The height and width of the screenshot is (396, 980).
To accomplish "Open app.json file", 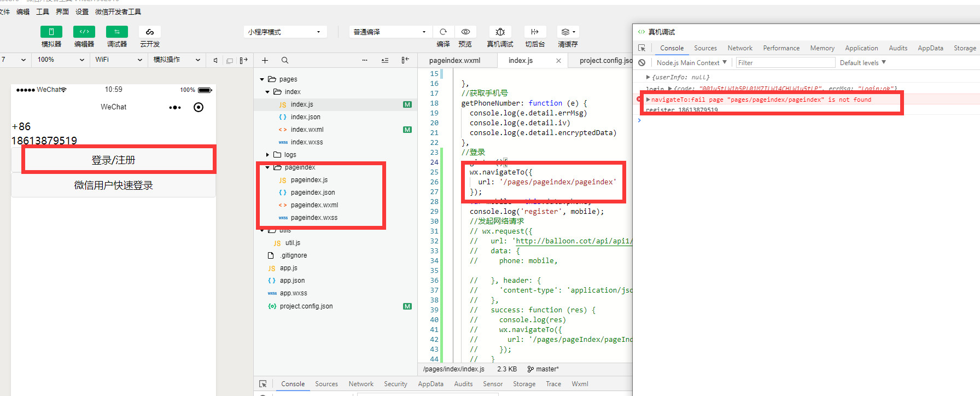I will tap(292, 281).
